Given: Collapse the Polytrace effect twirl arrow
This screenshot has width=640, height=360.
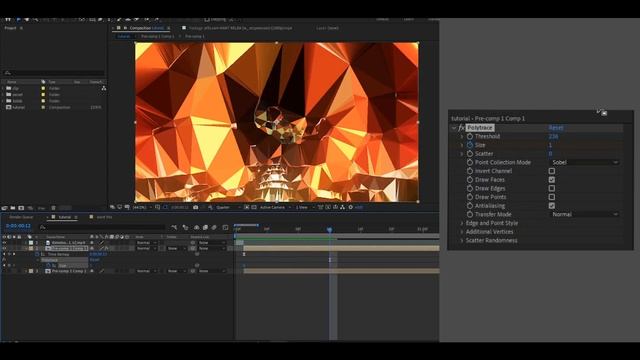Looking at the screenshot, I should click(454, 128).
